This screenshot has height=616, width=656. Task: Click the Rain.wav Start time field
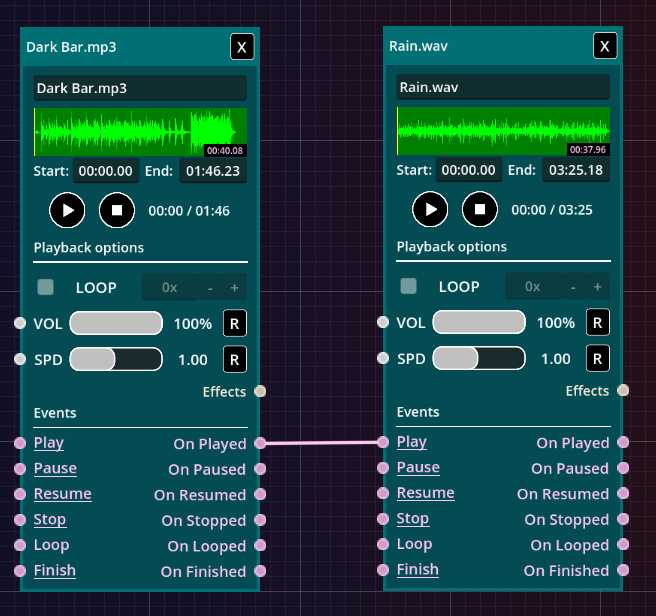pyautogui.click(x=469, y=171)
